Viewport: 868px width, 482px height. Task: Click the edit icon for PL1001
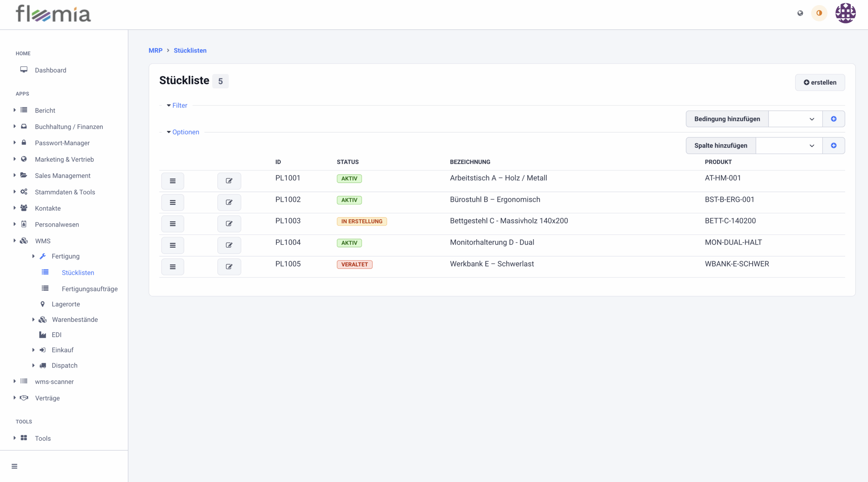click(x=229, y=181)
